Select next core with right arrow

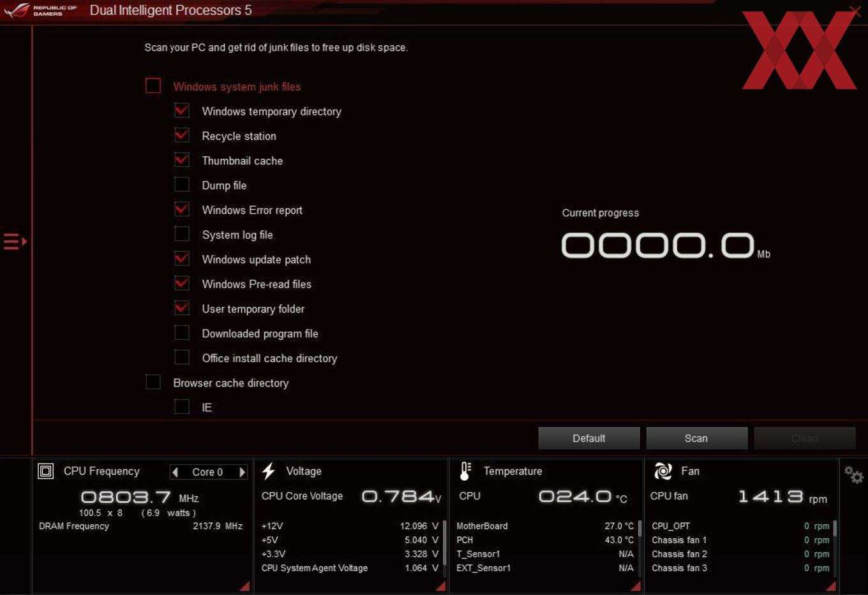point(242,472)
